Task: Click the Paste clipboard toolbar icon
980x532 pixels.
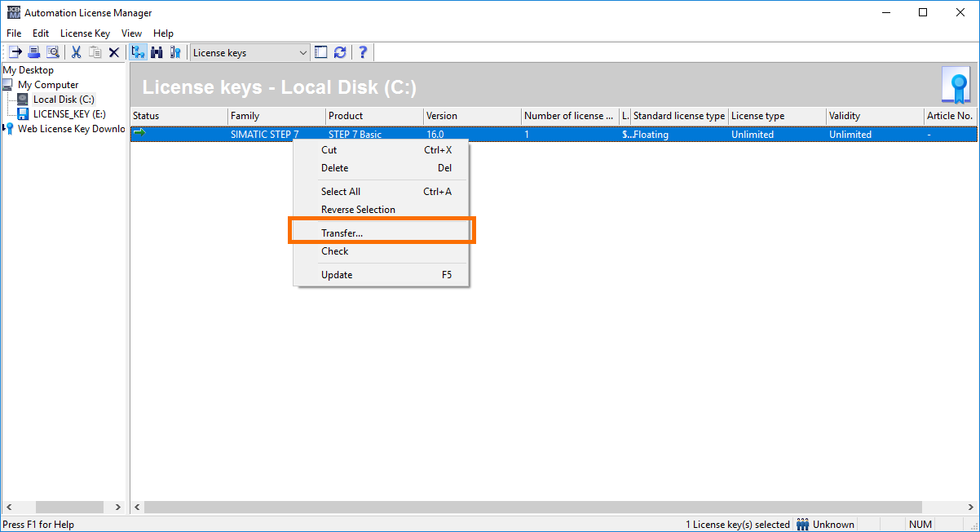Action: coord(95,52)
